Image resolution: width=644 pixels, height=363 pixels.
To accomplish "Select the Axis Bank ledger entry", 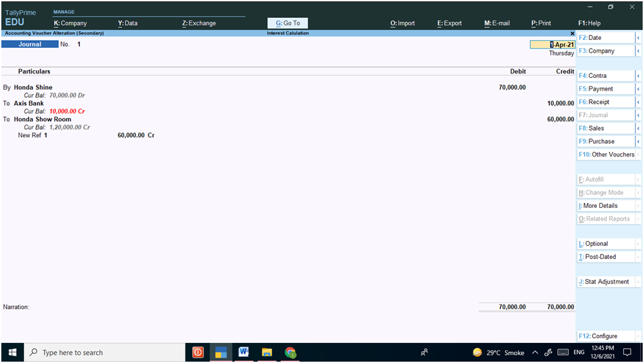I will (x=29, y=103).
